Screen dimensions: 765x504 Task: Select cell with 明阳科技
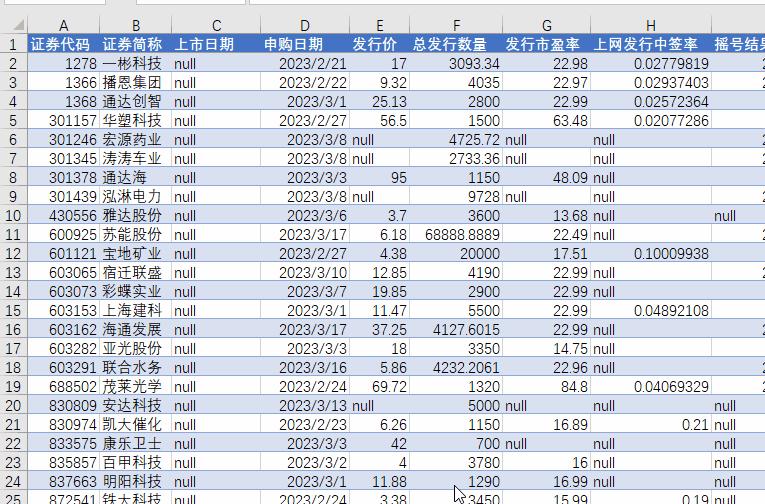(136, 482)
